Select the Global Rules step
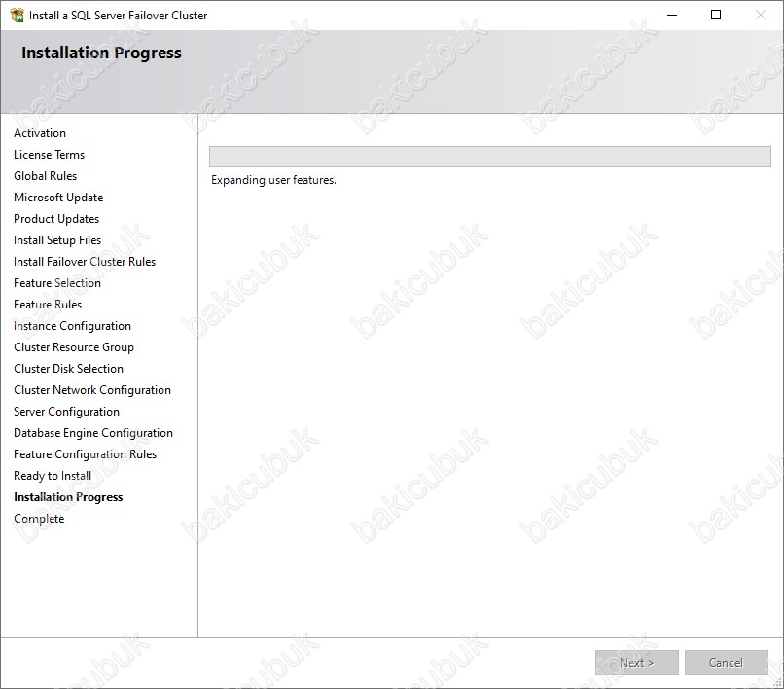The width and height of the screenshot is (784, 689). point(45,176)
